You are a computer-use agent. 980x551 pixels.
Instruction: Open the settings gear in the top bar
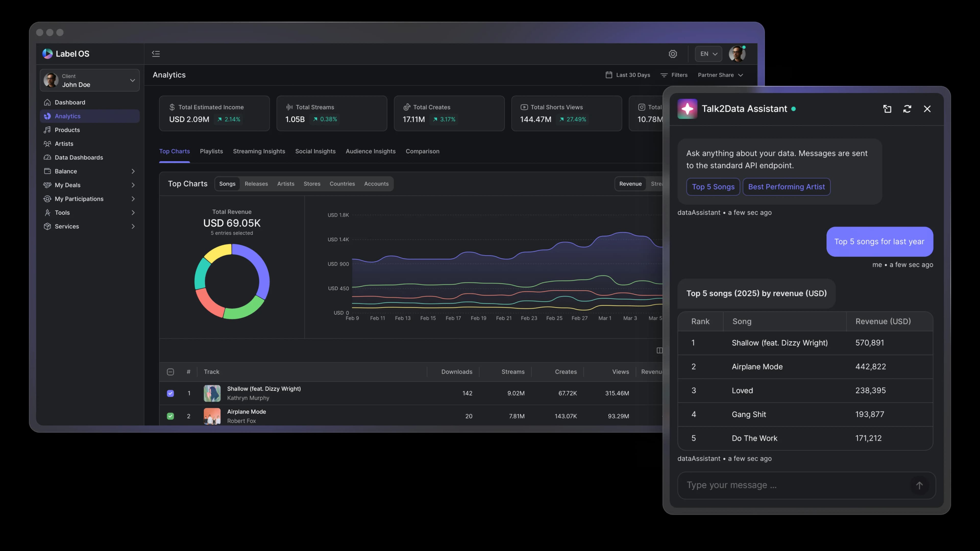pyautogui.click(x=673, y=54)
